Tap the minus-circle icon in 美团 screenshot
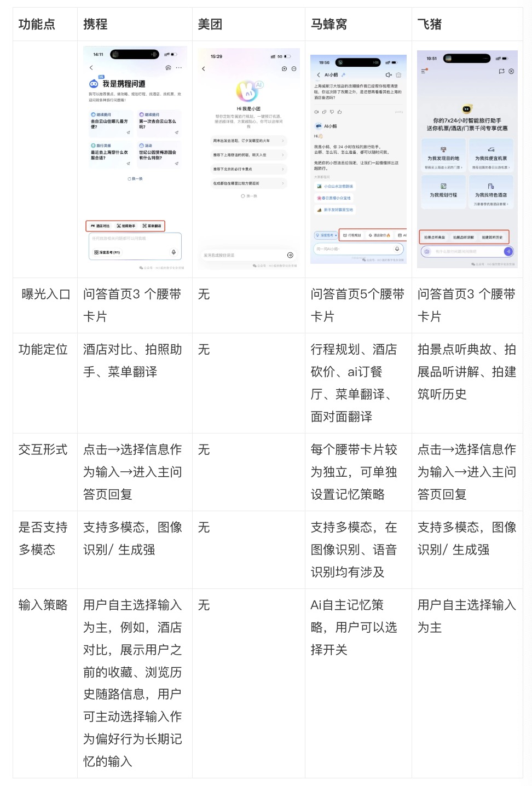Screen dimensions: 532x786 click(294, 69)
